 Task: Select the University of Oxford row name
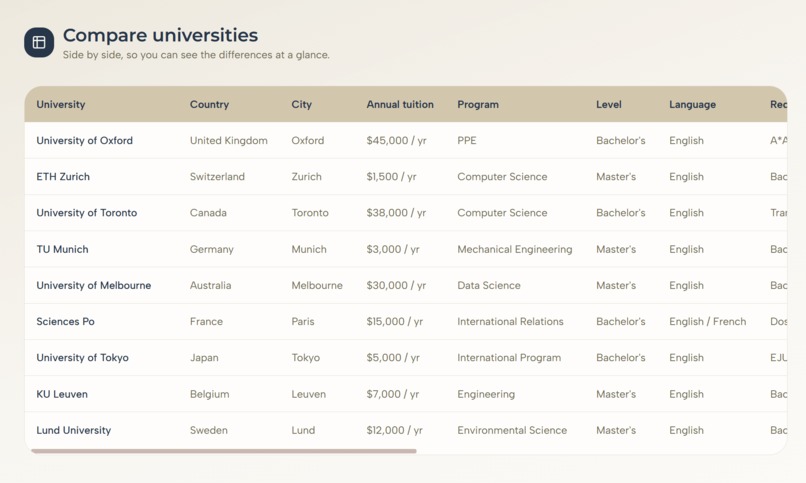[84, 140]
